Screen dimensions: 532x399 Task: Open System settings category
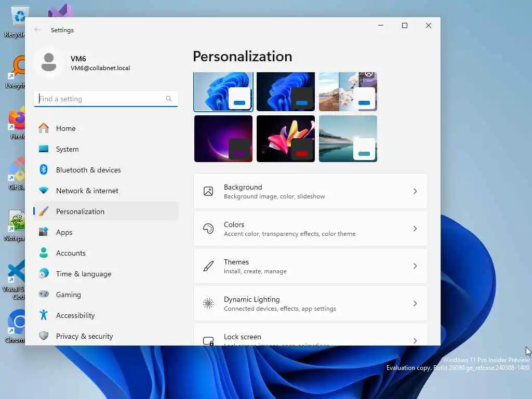(x=106, y=149)
